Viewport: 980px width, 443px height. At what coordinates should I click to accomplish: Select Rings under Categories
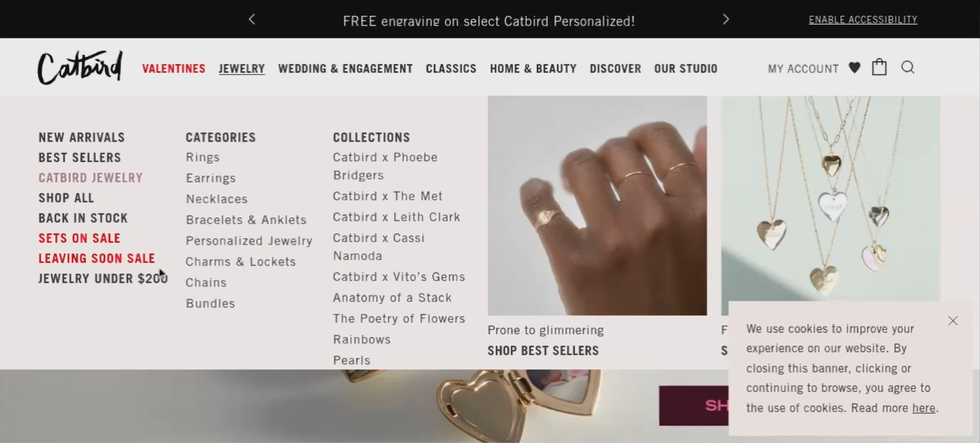pyautogui.click(x=203, y=157)
